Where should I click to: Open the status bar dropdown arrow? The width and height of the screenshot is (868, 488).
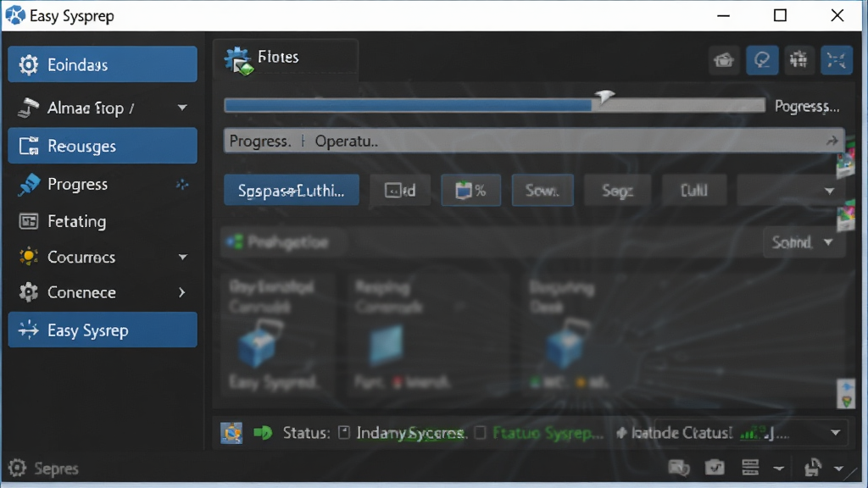point(836,433)
